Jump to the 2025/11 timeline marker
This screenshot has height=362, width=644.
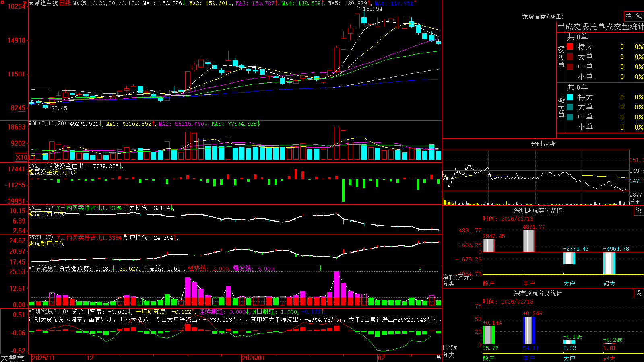coord(43,358)
